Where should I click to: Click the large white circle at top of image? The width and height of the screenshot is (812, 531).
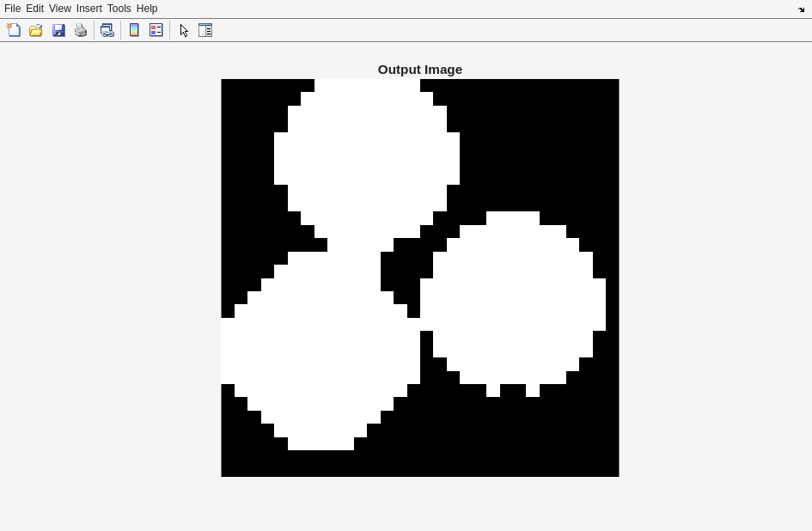click(x=367, y=155)
